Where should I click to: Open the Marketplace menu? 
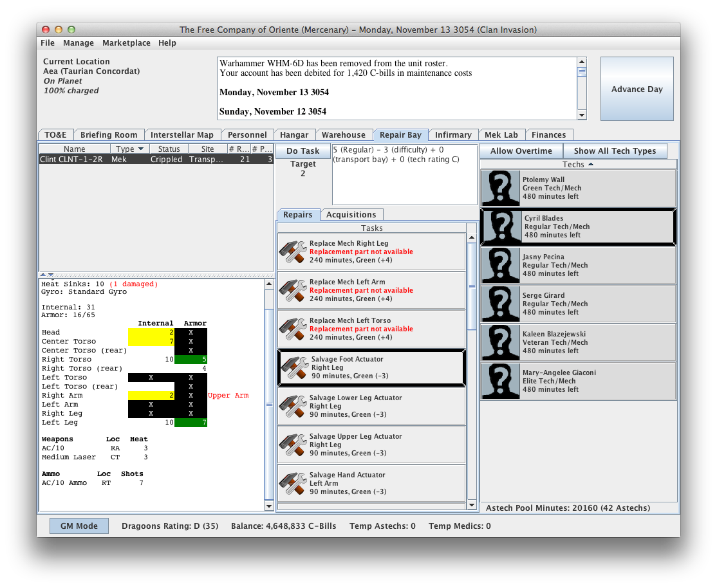click(126, 42)
